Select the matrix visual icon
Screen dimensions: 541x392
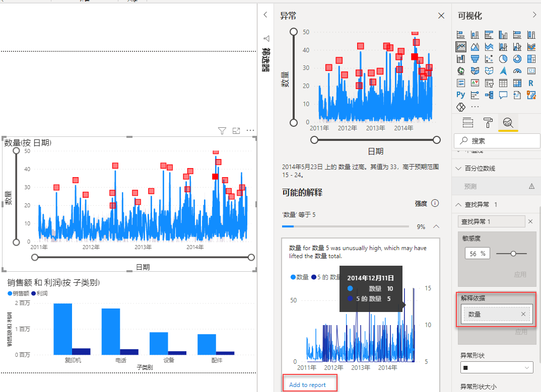517,83
